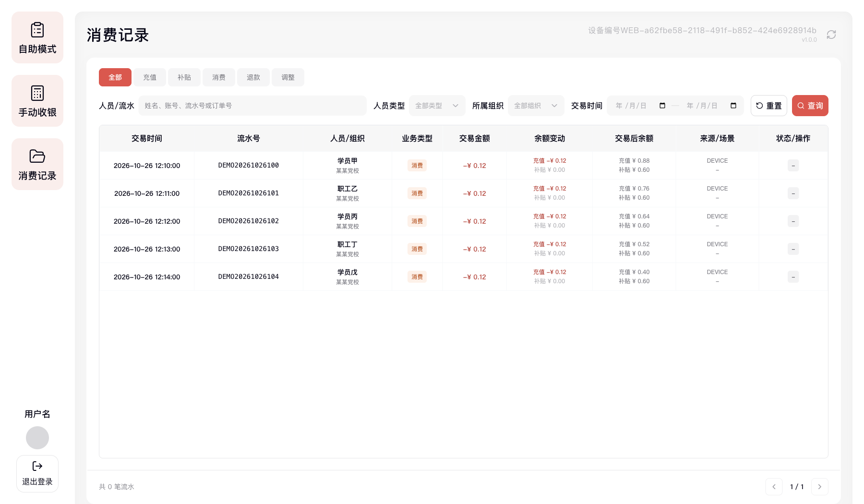Screen dimensions: 864x504
Task: Click the 用户名 label
Action: (37, 414)
